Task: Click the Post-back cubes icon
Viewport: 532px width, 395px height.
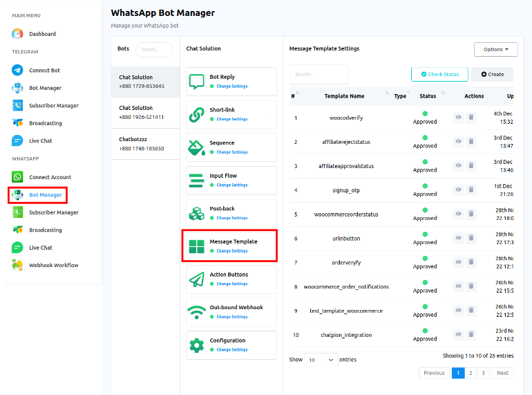Action: pos(197,213)
